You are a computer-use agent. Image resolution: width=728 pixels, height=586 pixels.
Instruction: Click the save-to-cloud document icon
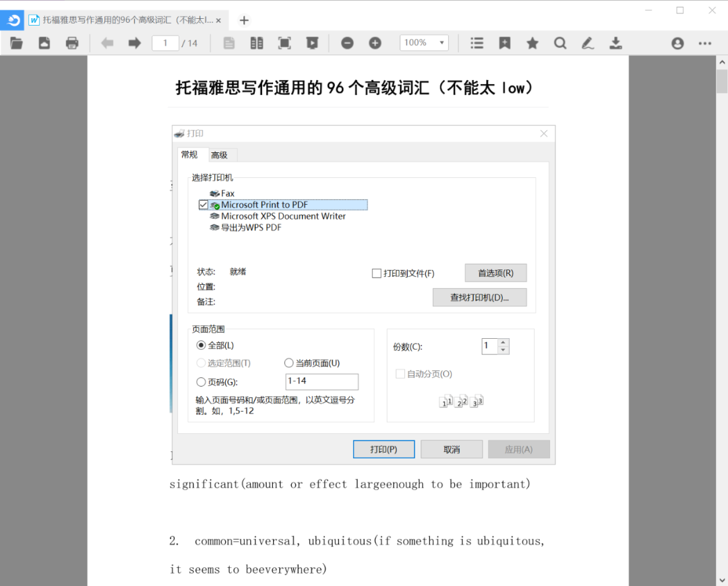(44, 43)
